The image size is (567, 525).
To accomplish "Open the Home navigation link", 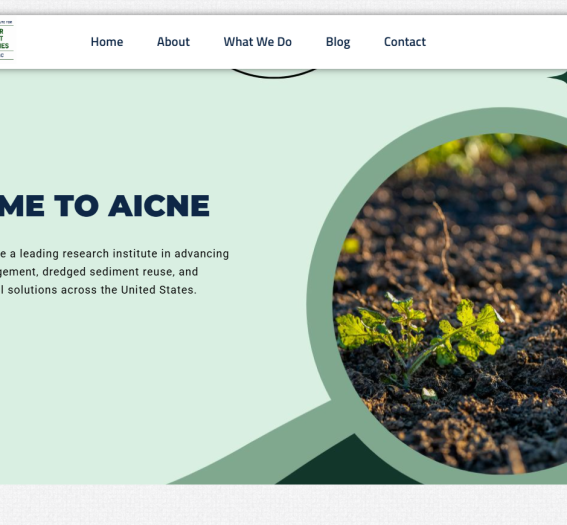I will [107, 42].
